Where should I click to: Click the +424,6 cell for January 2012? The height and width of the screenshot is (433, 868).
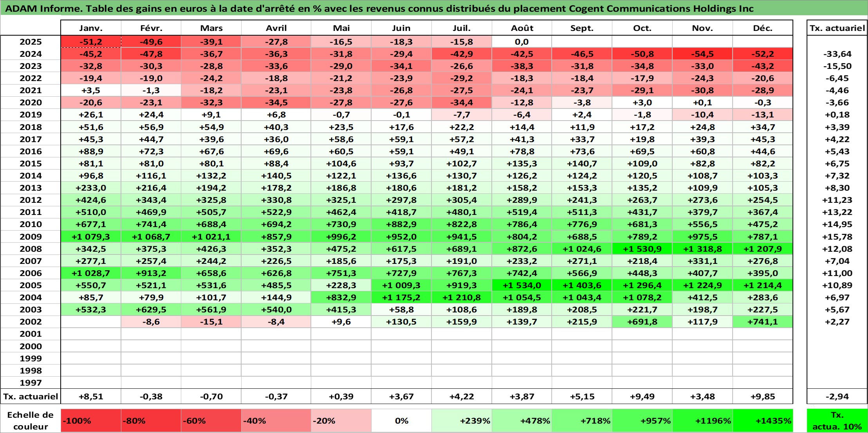click(91, 200)
